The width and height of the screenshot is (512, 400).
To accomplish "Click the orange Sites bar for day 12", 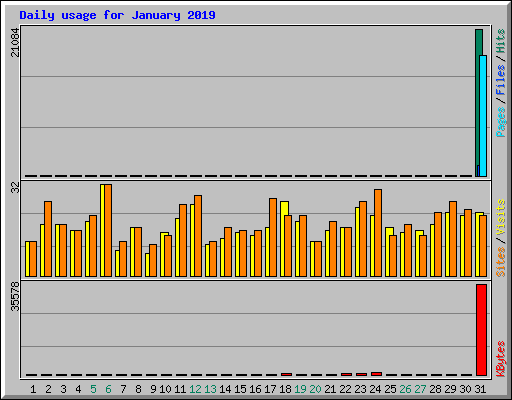I will (x=198, y=236).
